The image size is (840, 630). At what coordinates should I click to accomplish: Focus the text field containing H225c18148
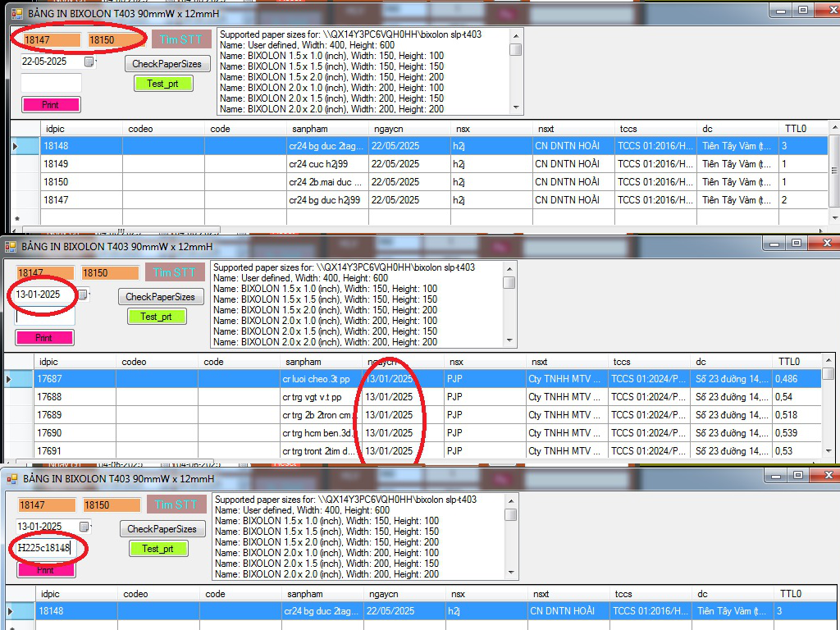pos(46,547)
